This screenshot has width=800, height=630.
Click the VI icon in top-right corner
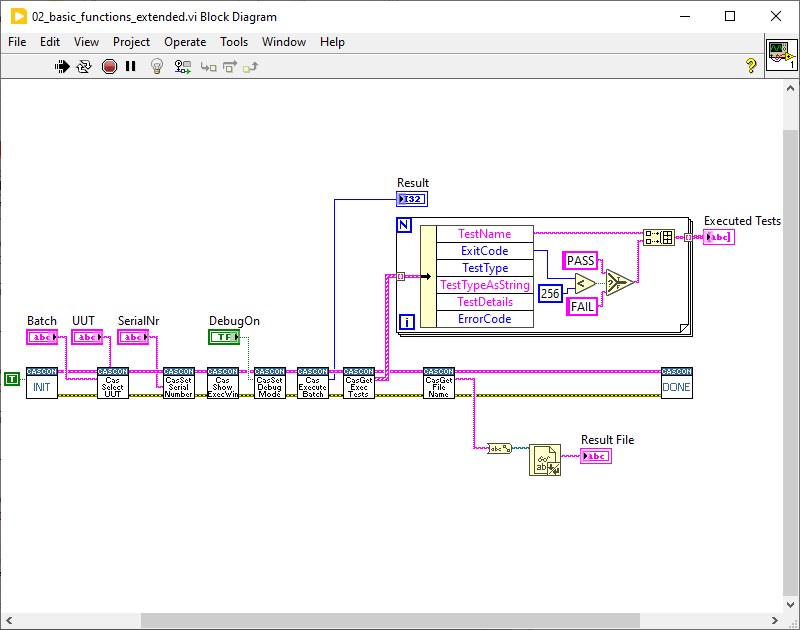(x=782, y=56)
